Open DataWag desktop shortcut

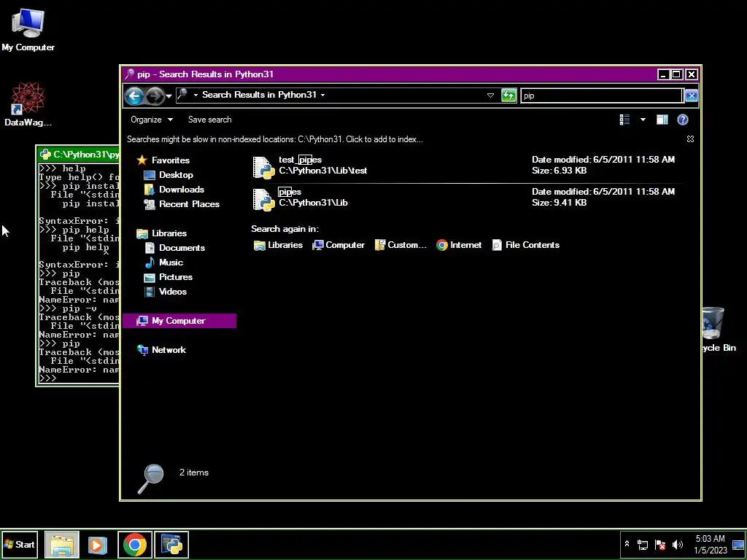pos(28,105)
